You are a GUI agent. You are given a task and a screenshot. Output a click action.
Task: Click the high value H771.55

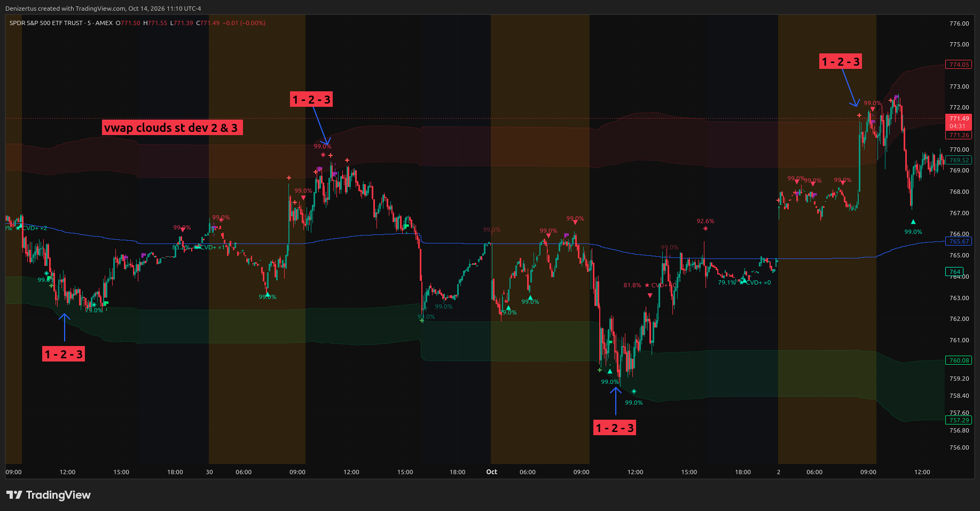point(155,23)
